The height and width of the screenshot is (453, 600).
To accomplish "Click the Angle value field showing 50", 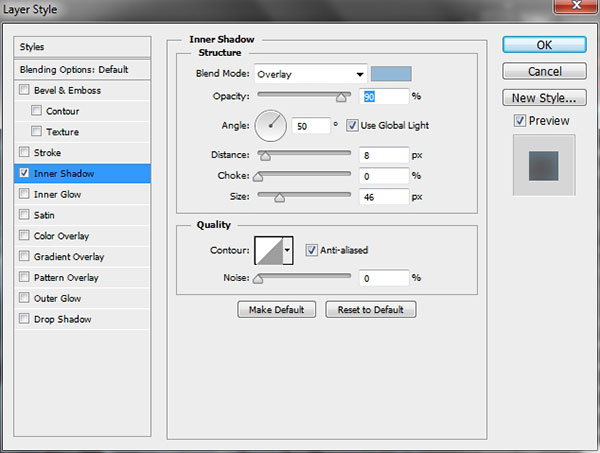I will coord(311,126).
